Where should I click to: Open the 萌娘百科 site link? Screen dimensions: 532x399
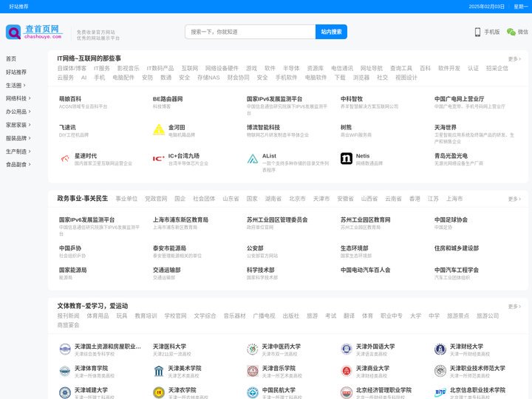[x=70, y=99]
